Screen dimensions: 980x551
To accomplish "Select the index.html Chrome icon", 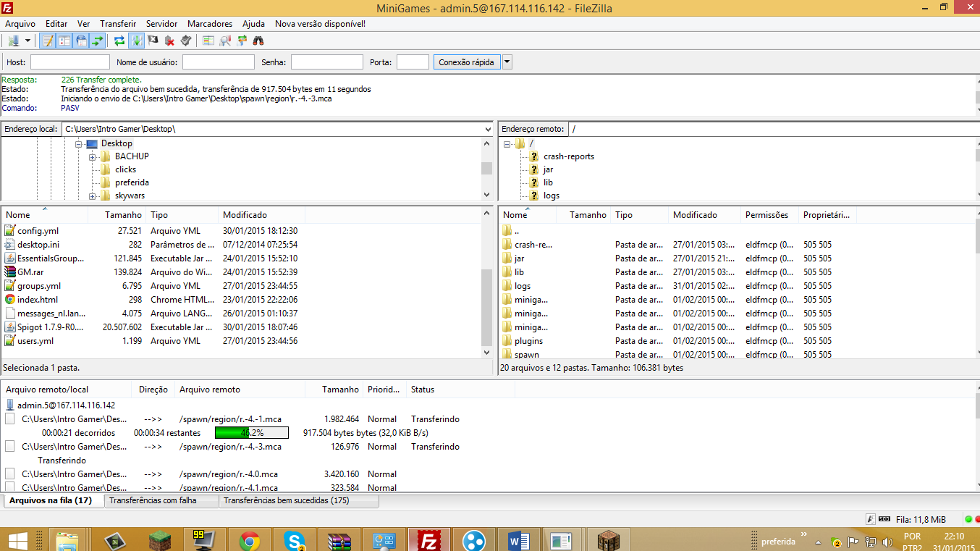I will (10, 300).
